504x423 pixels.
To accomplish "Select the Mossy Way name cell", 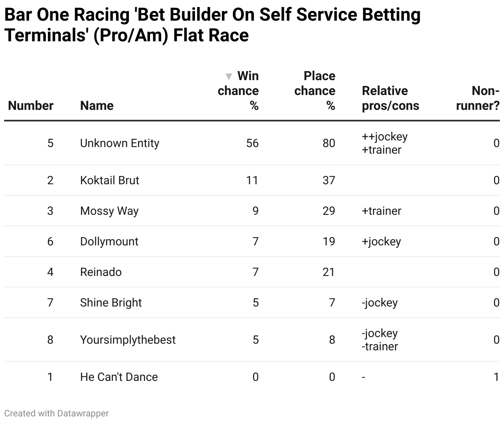I will pyautogui.click(x=109, y=211).
